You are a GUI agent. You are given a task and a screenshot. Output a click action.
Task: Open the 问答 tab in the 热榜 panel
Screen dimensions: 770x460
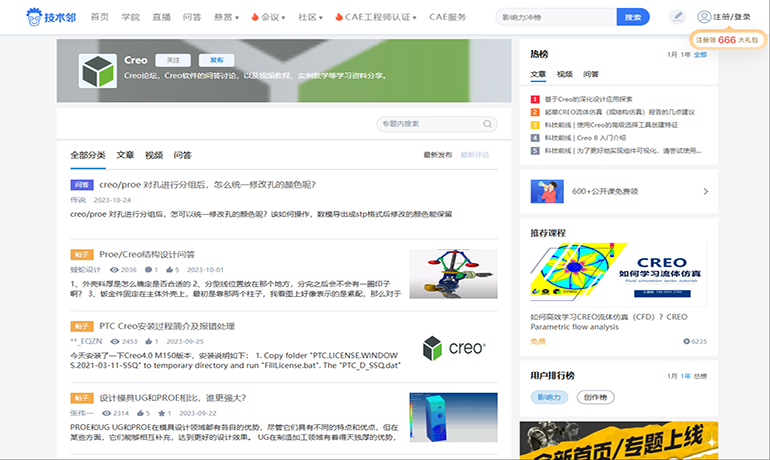(591, 75)
